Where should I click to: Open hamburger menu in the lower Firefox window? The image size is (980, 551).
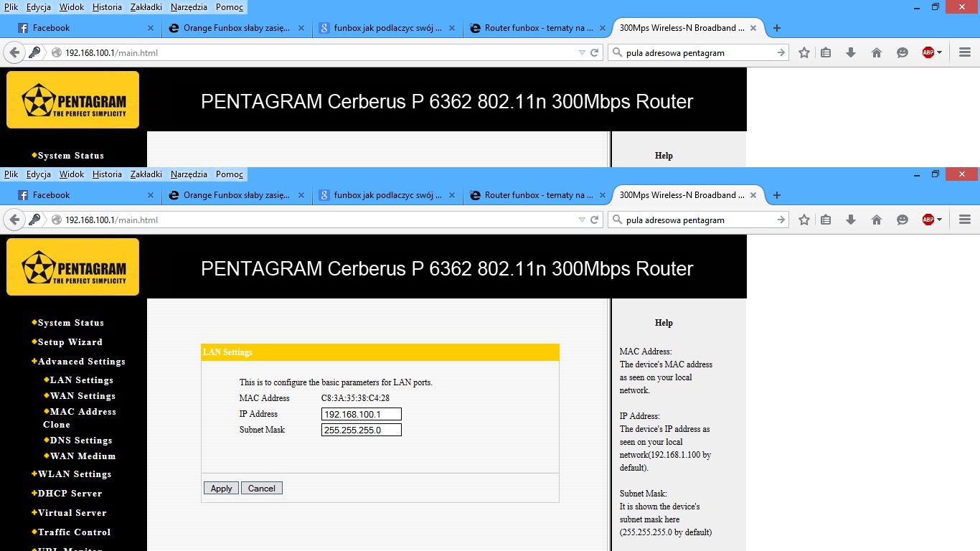coord(965,220)
